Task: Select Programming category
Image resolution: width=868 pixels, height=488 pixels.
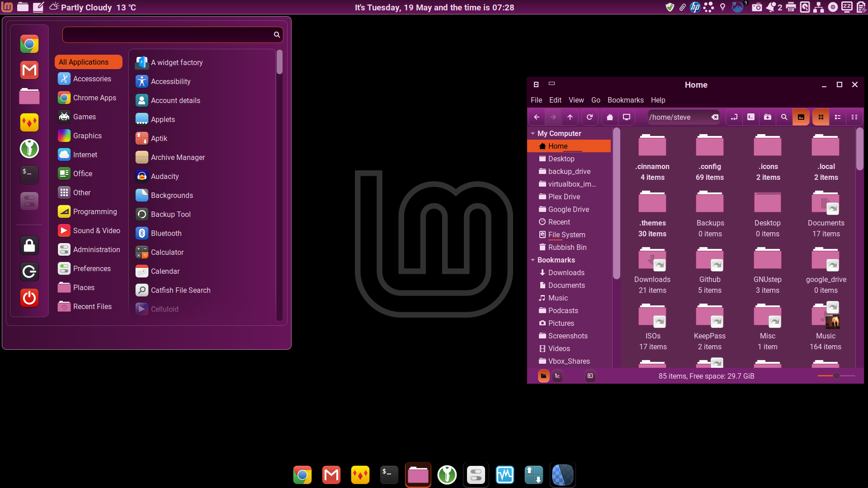Action: (89, 211)
